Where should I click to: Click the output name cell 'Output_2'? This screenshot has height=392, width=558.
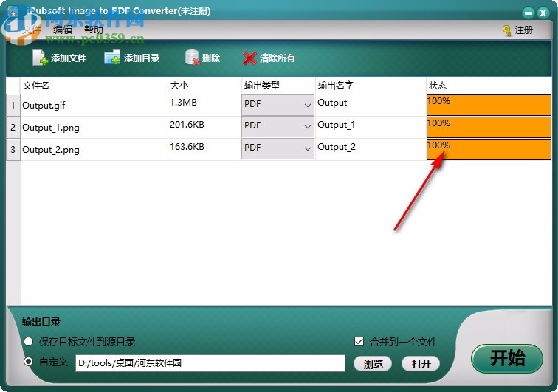click(371, 150)
